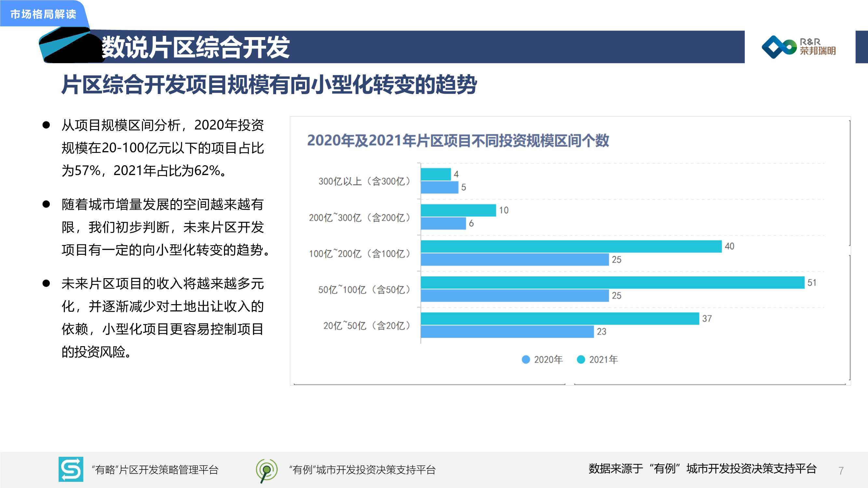Screen dimensions: 868x488
Task: Click the 2021 bar valued 37
Action: [560, 319]
